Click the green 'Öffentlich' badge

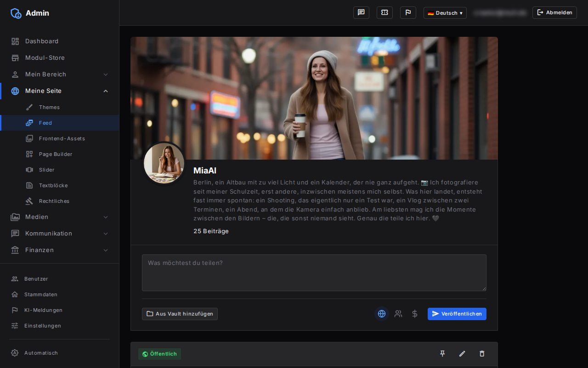coord(159,354)
